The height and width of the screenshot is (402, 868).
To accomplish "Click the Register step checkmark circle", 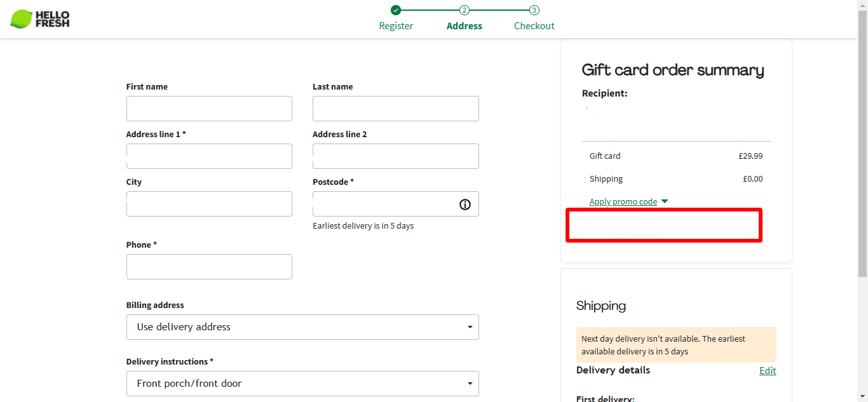I will (396, 10).
